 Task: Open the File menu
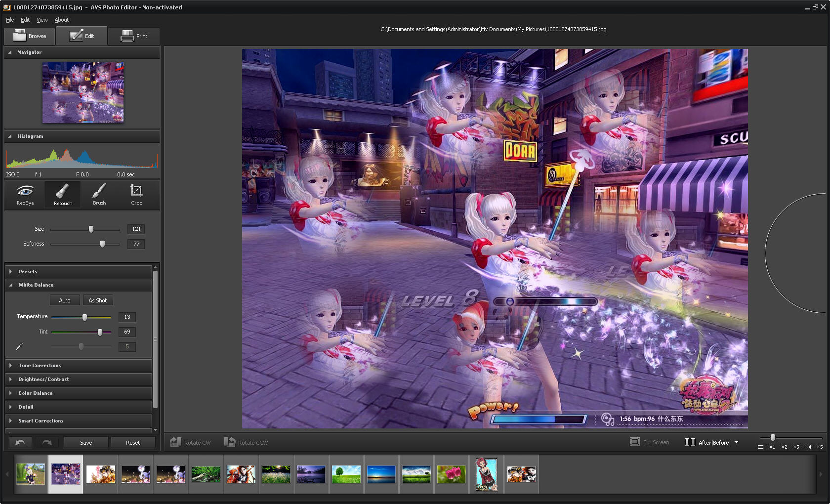[x=10, y=20]
